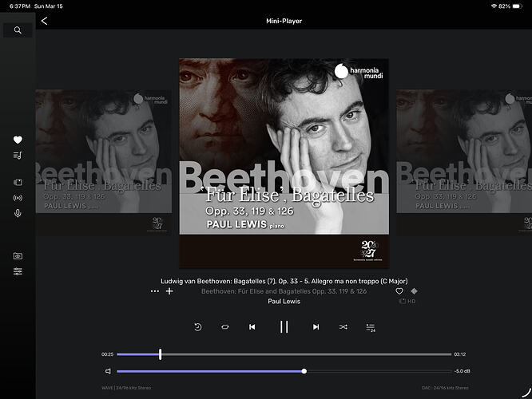The image size is (532, 399).
Task: Open the play queue list icon
Action: tap(371, 327)
